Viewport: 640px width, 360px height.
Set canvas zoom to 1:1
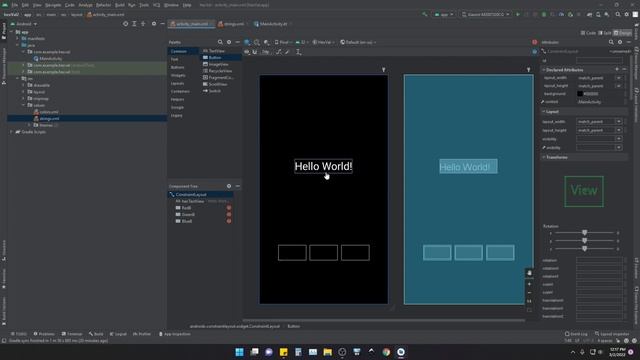529,301
